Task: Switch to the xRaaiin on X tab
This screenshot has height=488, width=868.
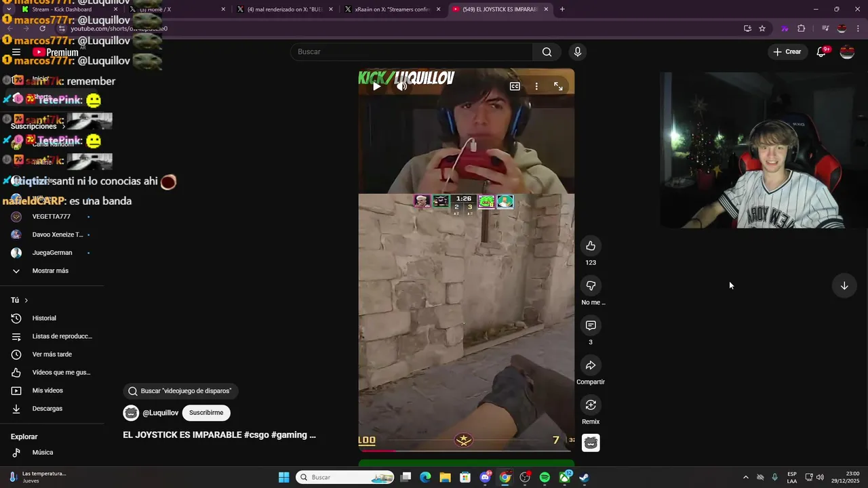Action: tap(392, 9)
